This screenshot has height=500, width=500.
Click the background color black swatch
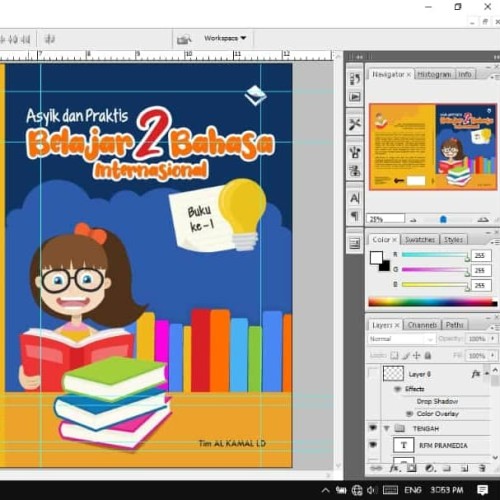click(x=385, y=266)
